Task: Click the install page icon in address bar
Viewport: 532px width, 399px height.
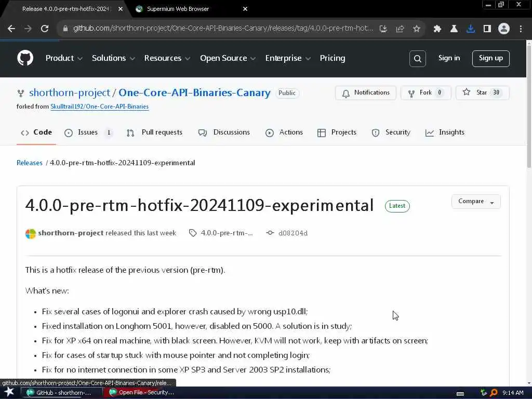Action: 383,29
